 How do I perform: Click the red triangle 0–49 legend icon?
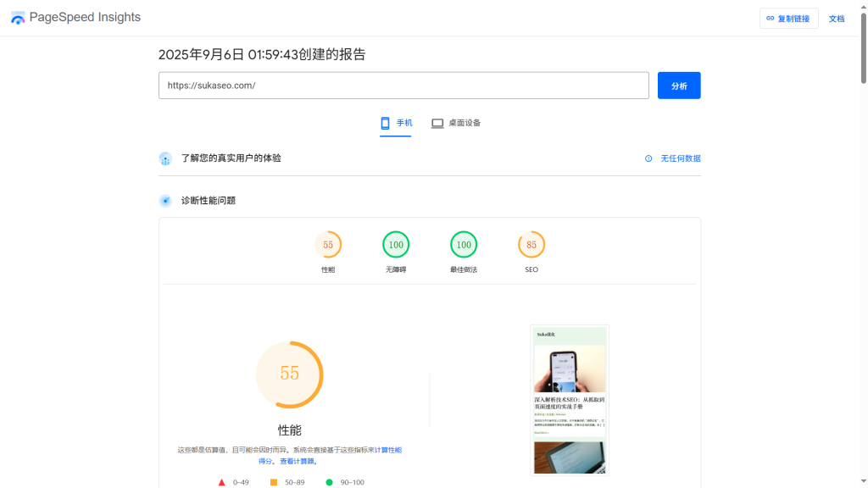[221, 482]
